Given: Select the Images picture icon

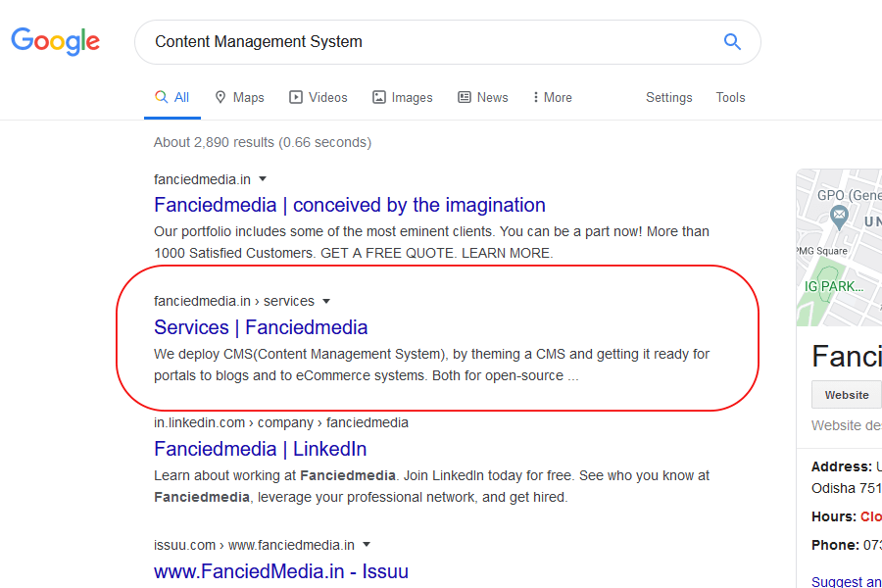Looking at the screenshot, I should [x=379, y=97].
